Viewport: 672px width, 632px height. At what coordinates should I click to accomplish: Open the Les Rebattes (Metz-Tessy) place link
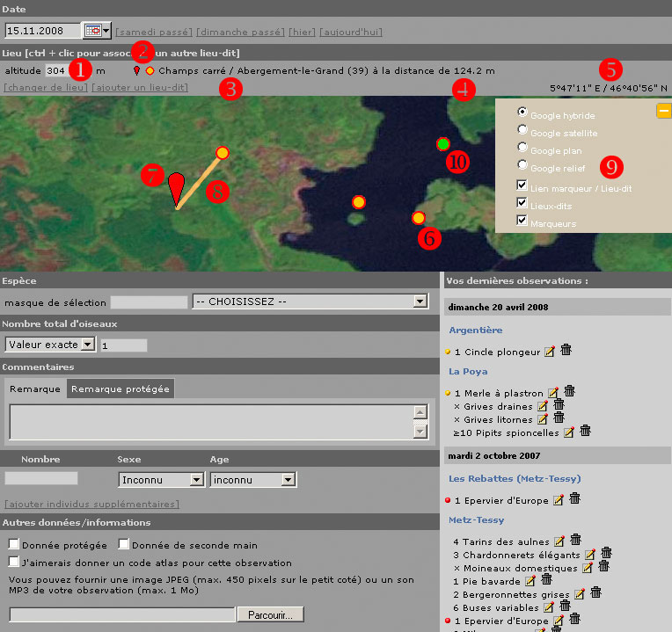coord(515,478)
